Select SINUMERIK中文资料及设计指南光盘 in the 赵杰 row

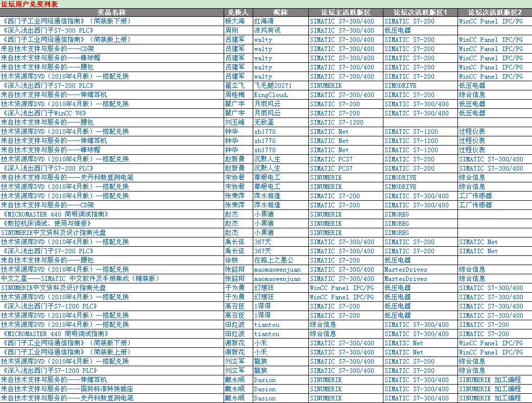[54, 232]
